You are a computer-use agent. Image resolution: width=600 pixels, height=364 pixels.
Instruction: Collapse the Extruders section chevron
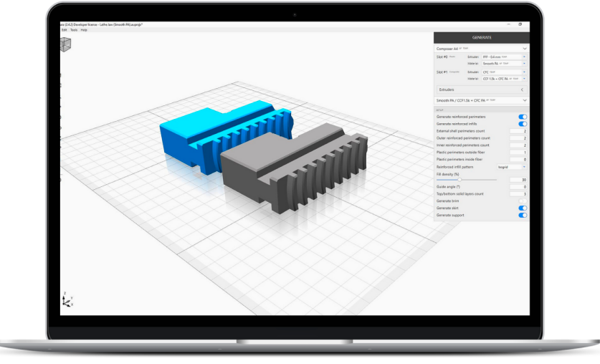click(x=522, y=90)
